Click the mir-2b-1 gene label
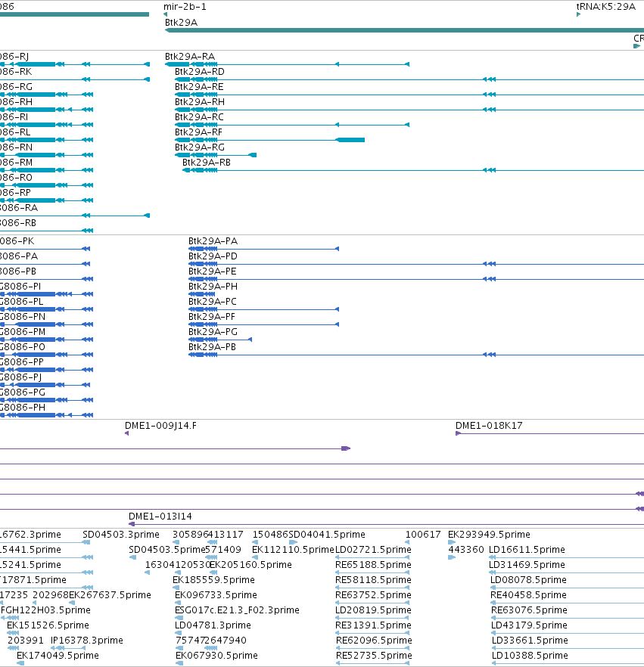Screen dimensions: 644x667 coord(185,7)
